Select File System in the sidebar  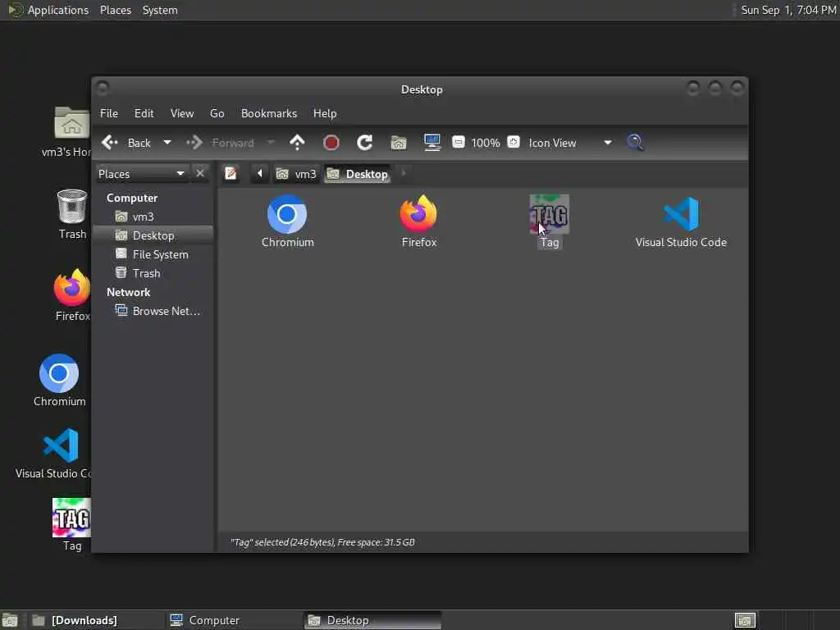(x=153, y=254)
